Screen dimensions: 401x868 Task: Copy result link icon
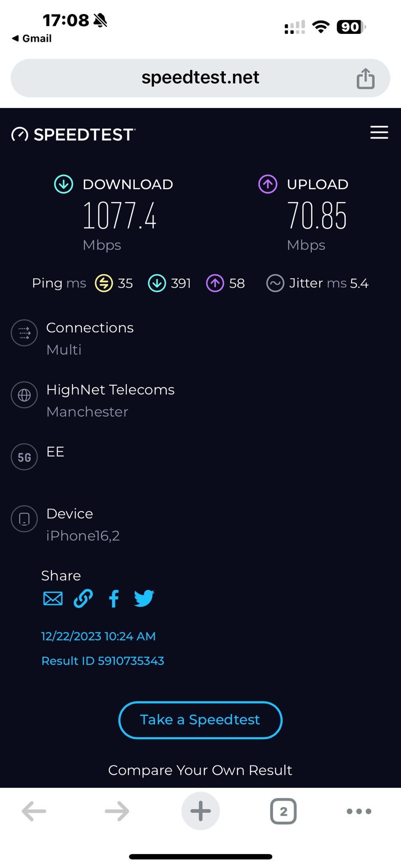point(83,598)
